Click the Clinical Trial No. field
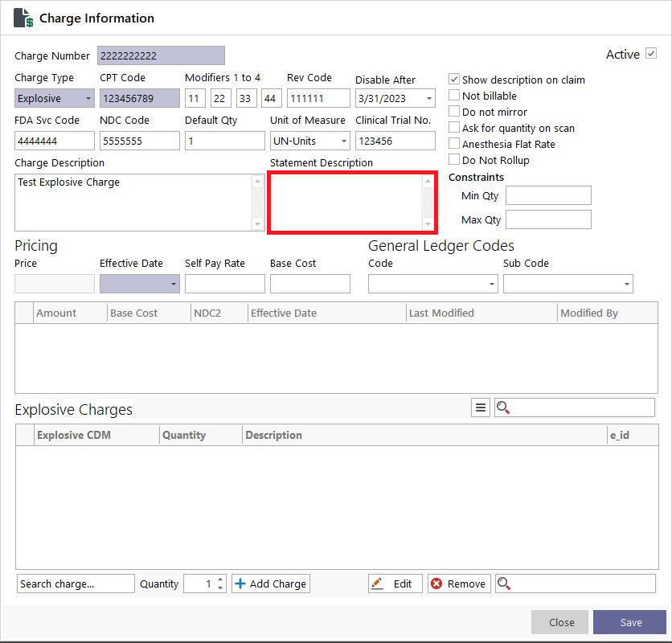 point(395,141)
